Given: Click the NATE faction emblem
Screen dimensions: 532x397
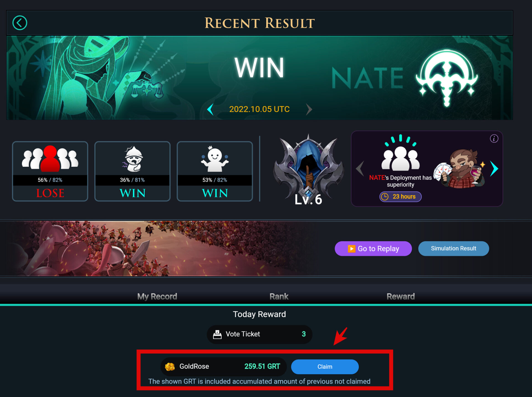Looking at the screenshot, I should (x=447, y=78).
